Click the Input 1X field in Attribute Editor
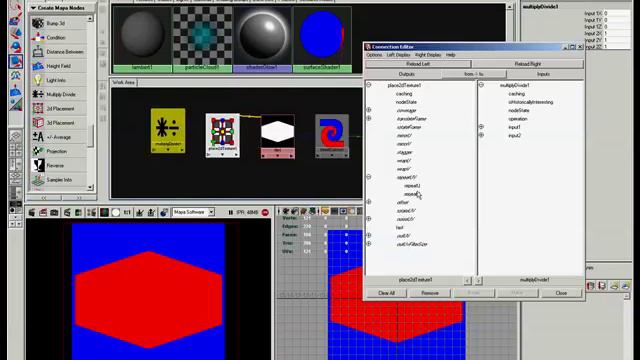The width and height of the screenshot is (640, 360). 616,13
